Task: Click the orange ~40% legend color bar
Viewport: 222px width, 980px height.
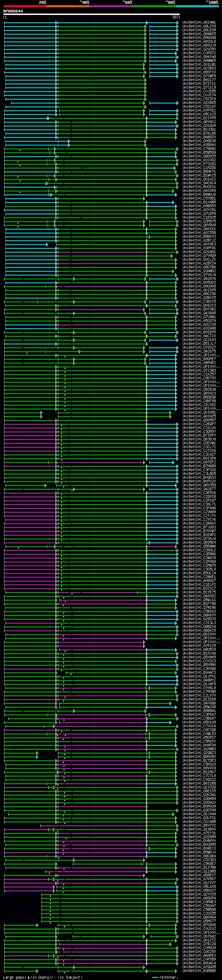Action: point(68,7)
